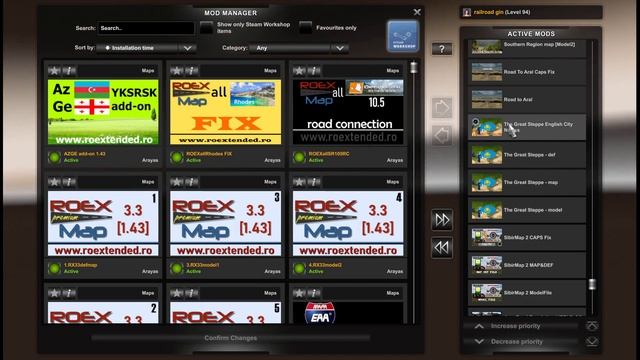Open the Category Any dropdown
640x360 pixels.
click(x=299, y=48)
